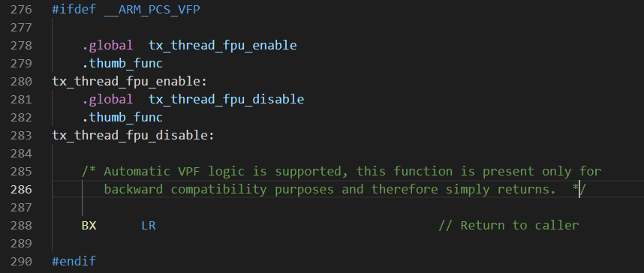
Task: Click tx_thread_fpu_enable after .global on line 278
Action: pos(223,45)
